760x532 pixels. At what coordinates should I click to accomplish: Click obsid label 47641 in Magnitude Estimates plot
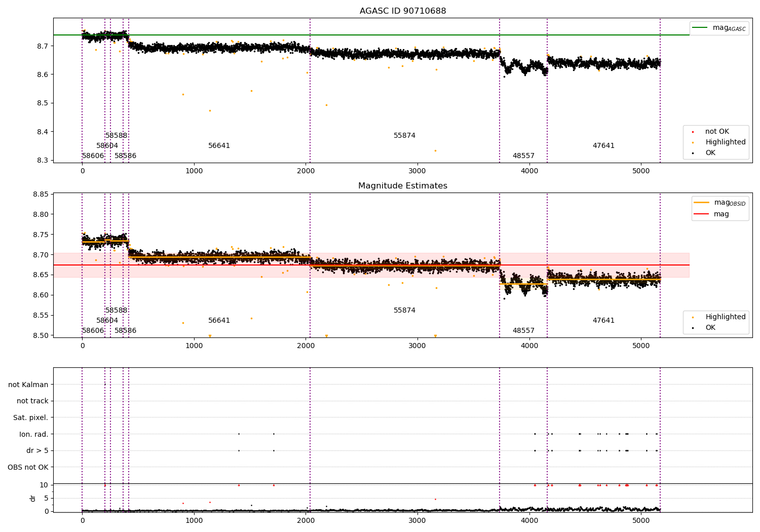(x=604, y=321)
